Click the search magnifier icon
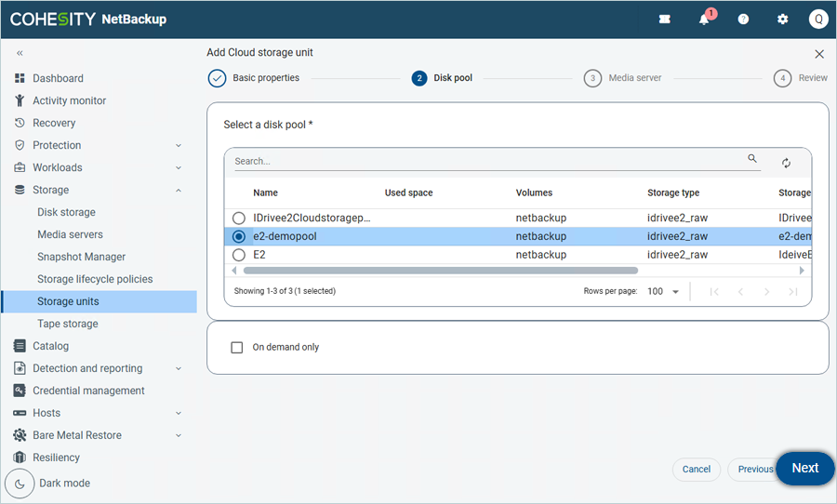The height and width of the screenshot is (504, 837). point(752,159)
